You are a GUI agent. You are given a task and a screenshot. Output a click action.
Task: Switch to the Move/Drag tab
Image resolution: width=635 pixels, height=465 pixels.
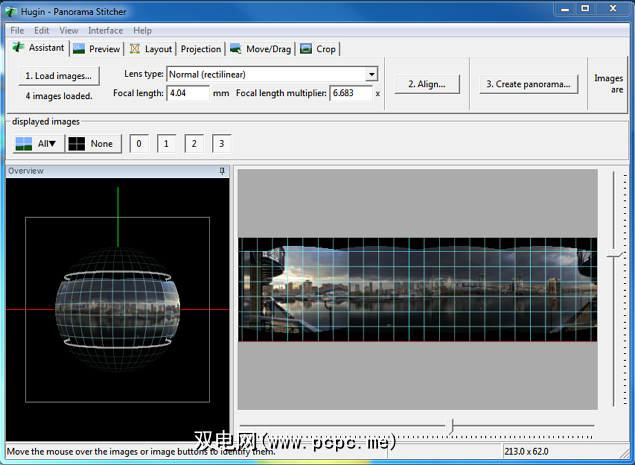[x=260, y=48]
